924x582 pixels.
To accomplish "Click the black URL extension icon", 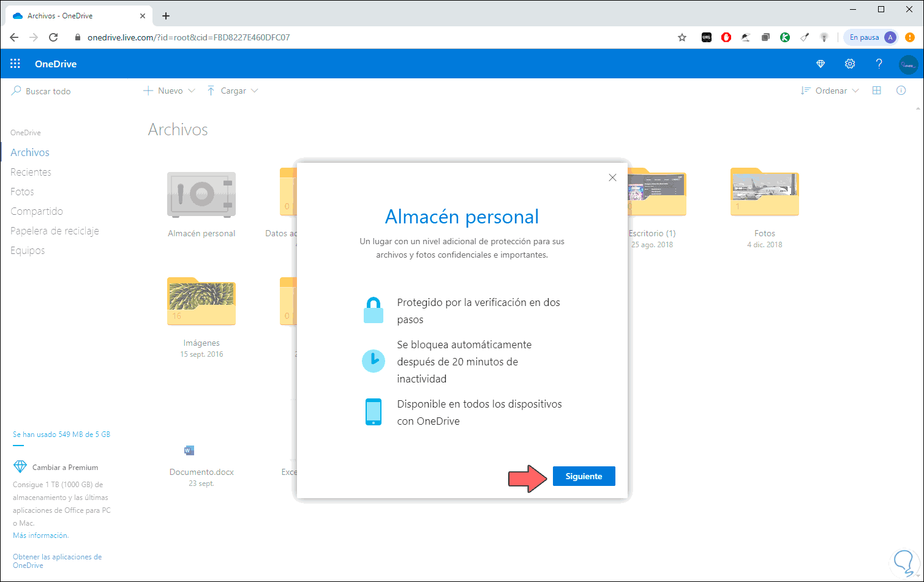I will (706, 37).
